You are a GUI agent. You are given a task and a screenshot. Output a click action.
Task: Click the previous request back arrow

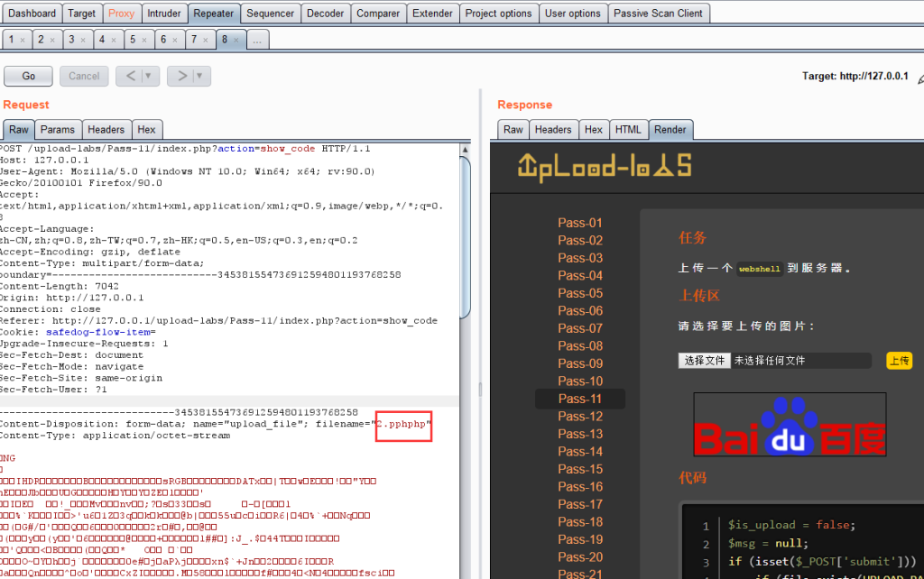(130, 76)
